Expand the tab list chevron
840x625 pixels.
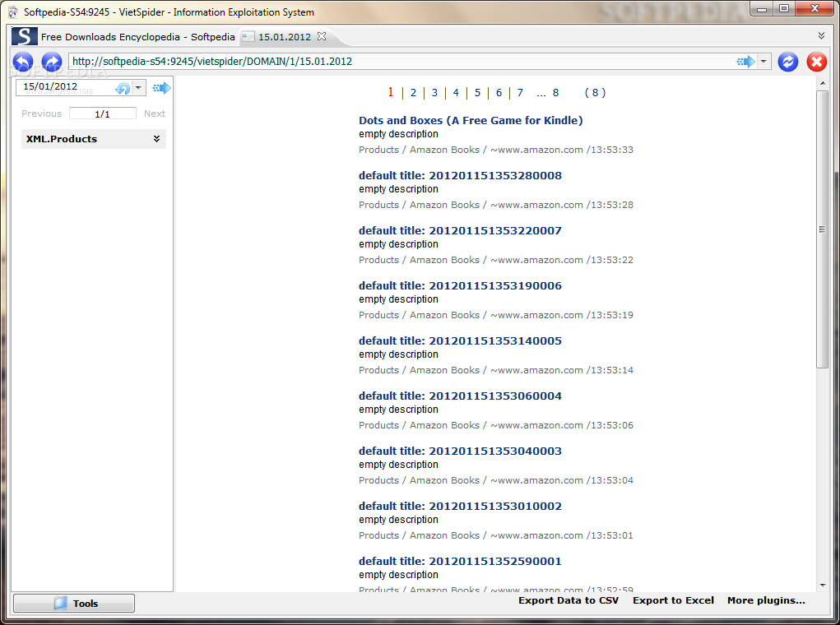821,36
